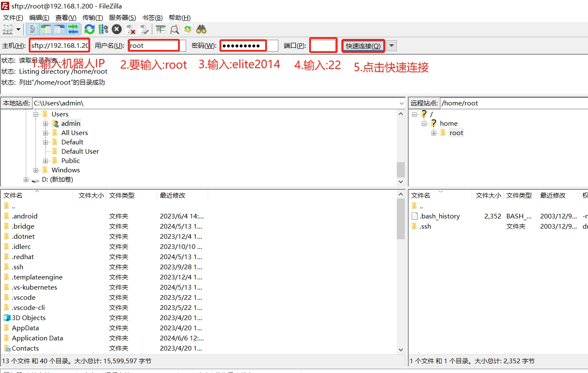Open the 传输(T) menu
The image size is (588, 373).
click(x=93, y=17)
